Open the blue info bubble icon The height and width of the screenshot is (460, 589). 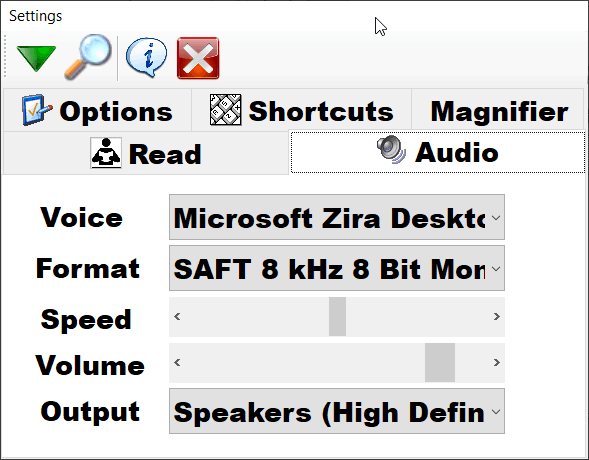146,57
